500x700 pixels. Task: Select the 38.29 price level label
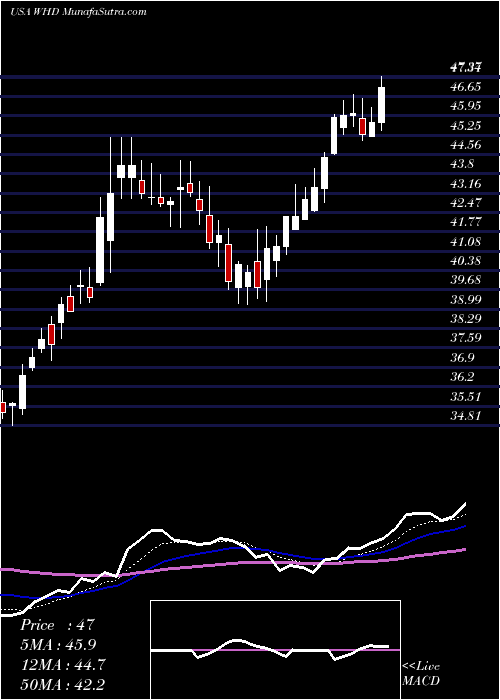(x=466, y=319)
